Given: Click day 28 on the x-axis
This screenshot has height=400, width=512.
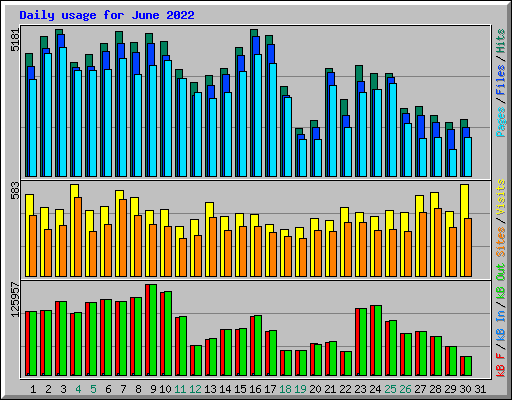Looking at the screenshot, I should (435, 389).
